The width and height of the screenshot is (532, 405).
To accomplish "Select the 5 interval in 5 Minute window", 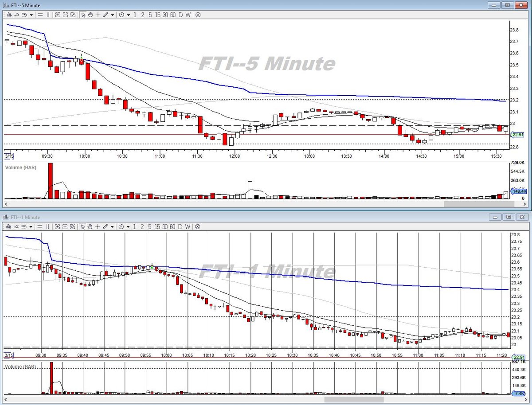I will (x=150, y=15).
